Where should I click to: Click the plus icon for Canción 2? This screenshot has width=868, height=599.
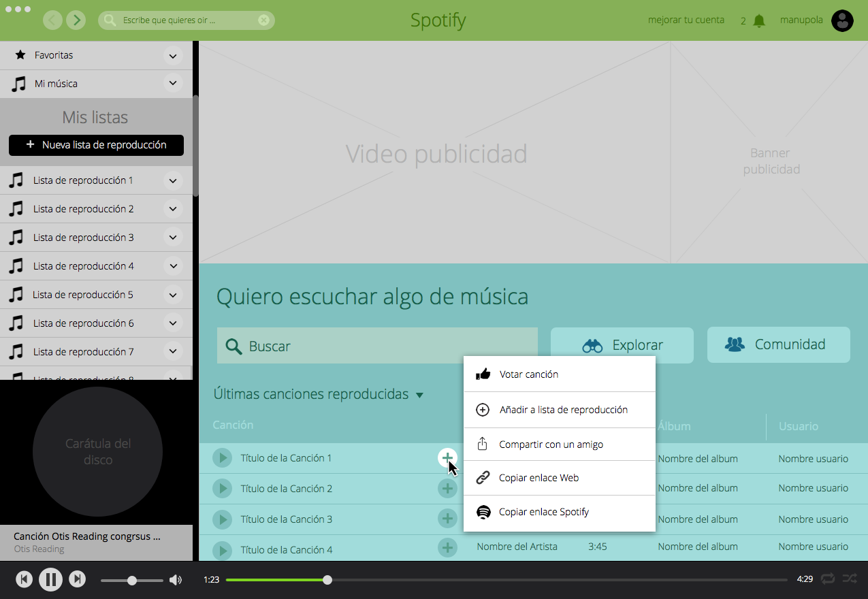(447, 488)
